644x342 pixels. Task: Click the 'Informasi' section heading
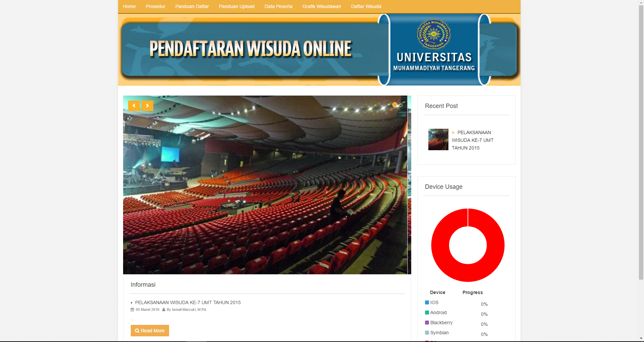point(143,285)
